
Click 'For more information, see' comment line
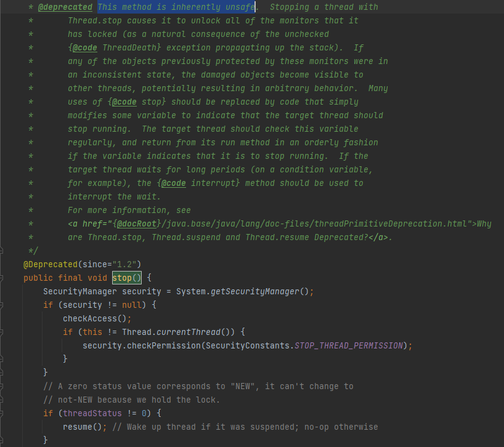(129, 211)
